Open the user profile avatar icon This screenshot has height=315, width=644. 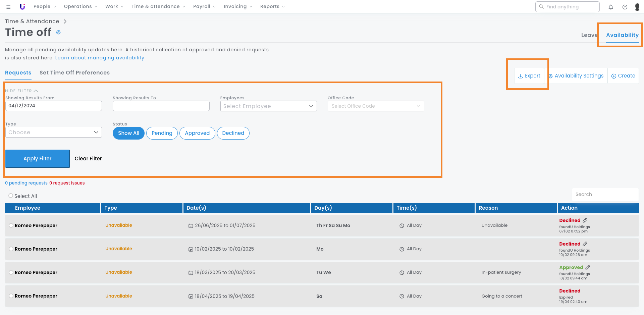coord(637,7)
